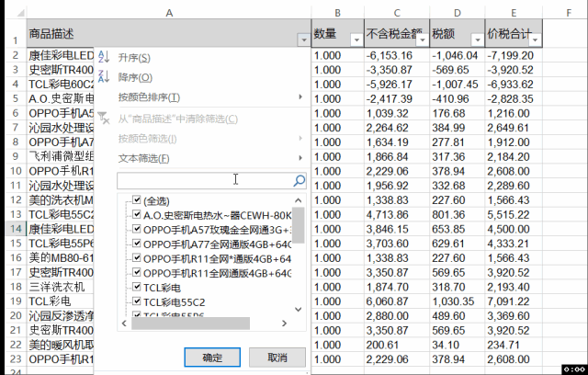Uncheck OPPO手机A77全网通版 item
The width and height of the screenshot is (588, 375).
[x=137, y=244]
